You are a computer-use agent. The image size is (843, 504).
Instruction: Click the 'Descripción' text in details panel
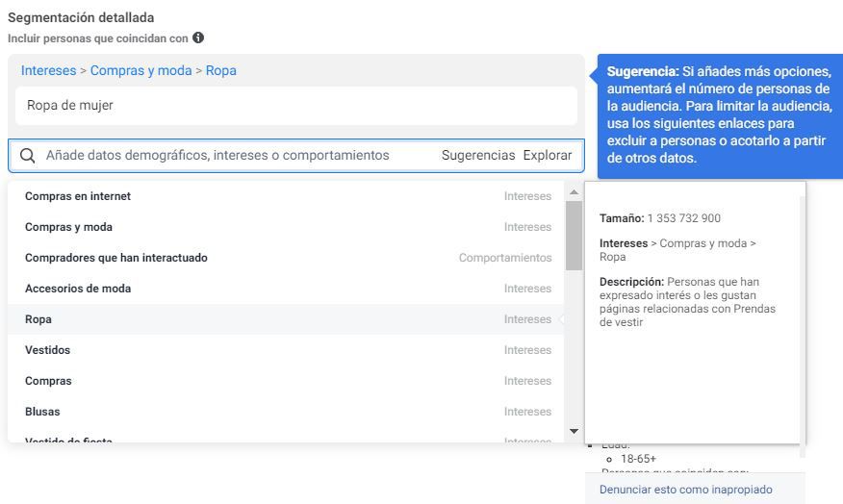pyautogui.click(x=688, y=301)
